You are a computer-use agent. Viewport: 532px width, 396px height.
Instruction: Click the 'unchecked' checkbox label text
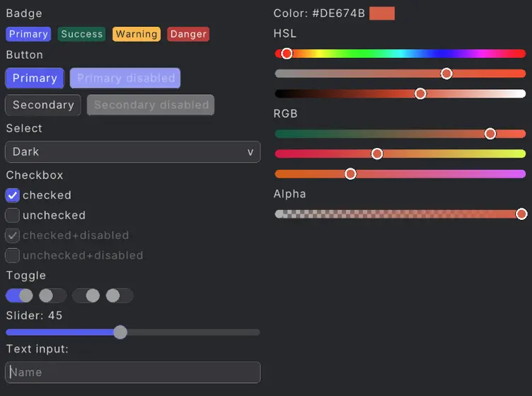[54, 215]
